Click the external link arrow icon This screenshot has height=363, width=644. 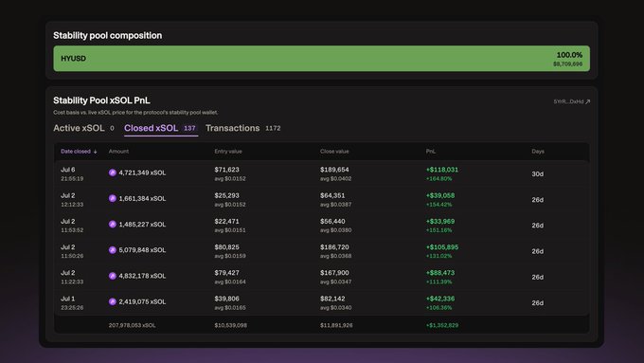pyautogui.click(x=588, y=101)
